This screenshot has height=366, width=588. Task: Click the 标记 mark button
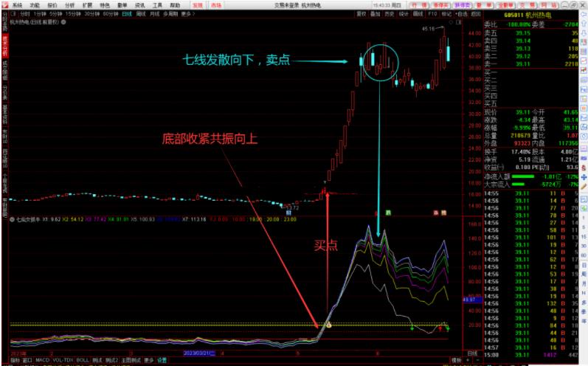click(446, 14)
